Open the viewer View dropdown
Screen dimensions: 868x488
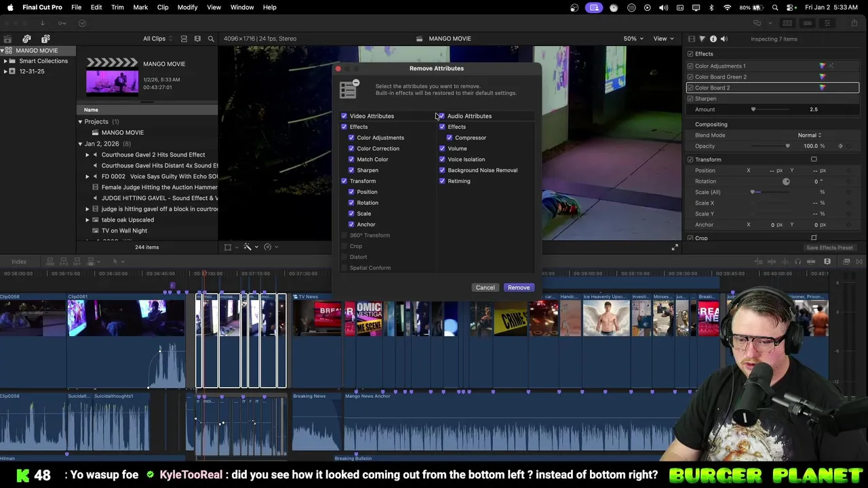coord(663,39)
